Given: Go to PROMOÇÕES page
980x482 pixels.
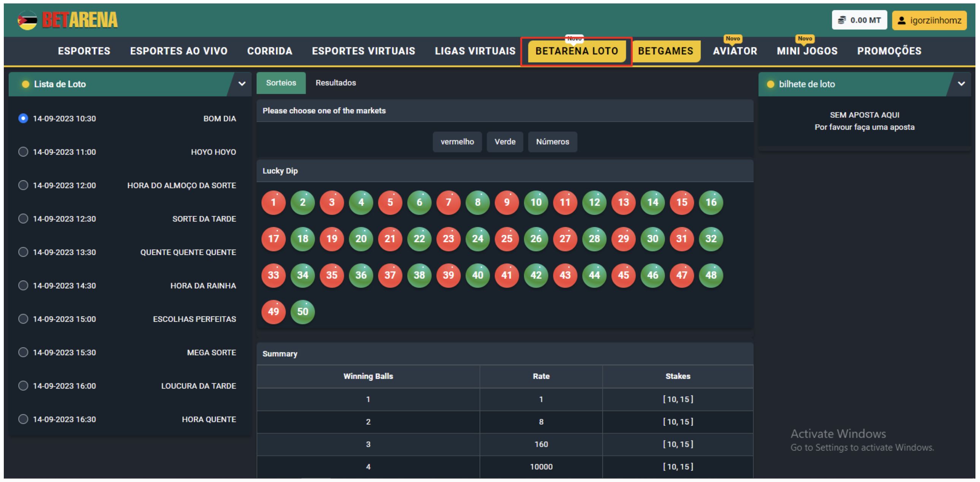Looking at the screenshot, I should pyautogui.click(x=890, y=51).
